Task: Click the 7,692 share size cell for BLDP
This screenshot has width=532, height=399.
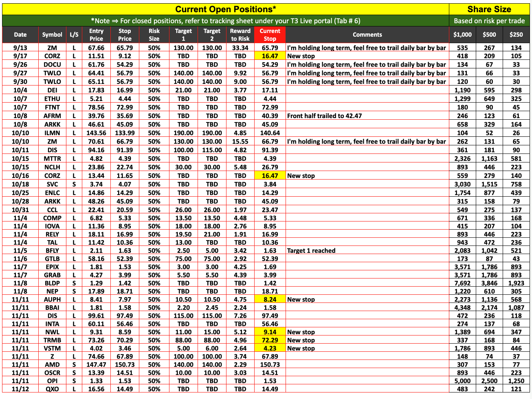Action: point(462,283)
